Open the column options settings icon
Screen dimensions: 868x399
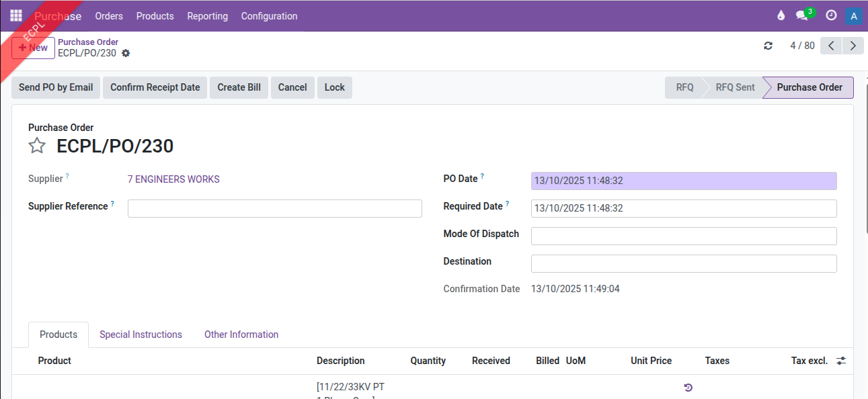point(841,361)
